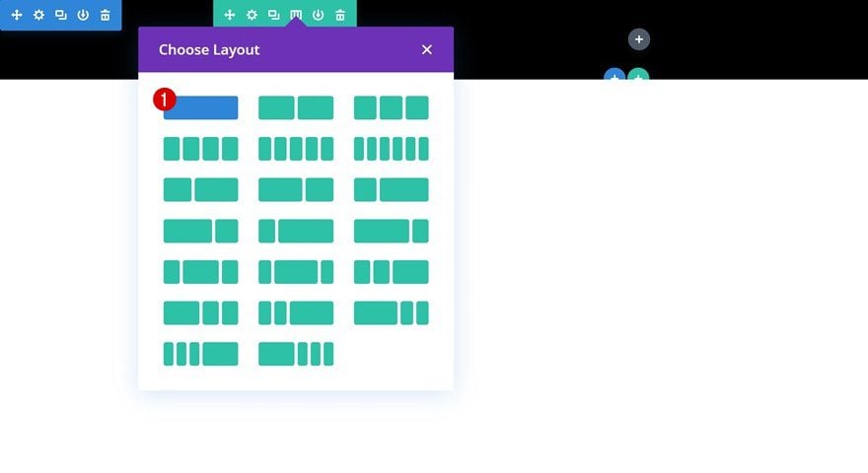Choose the two equal columns layout
Viewport: 868px width, 473px height.
coord(296,107)
